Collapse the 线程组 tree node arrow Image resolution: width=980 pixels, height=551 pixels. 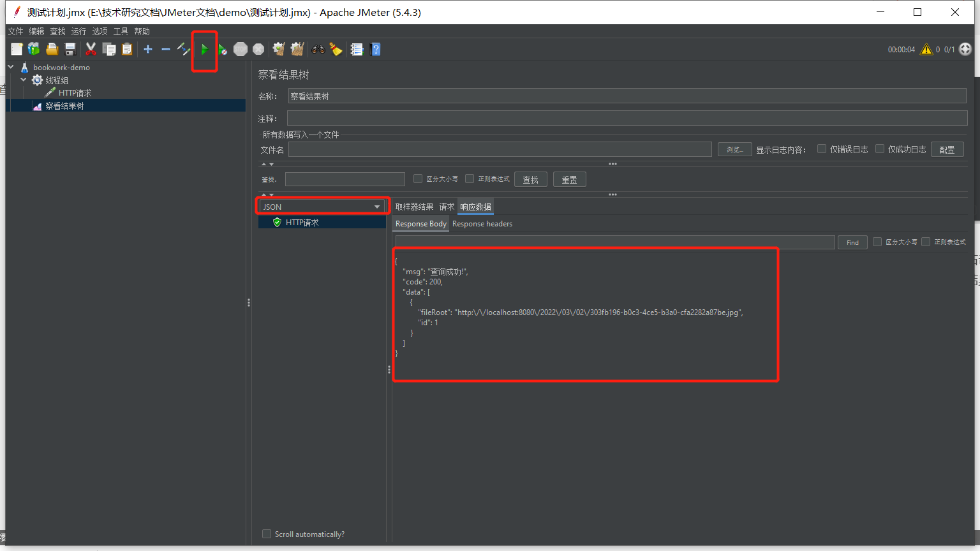[24, 80]
